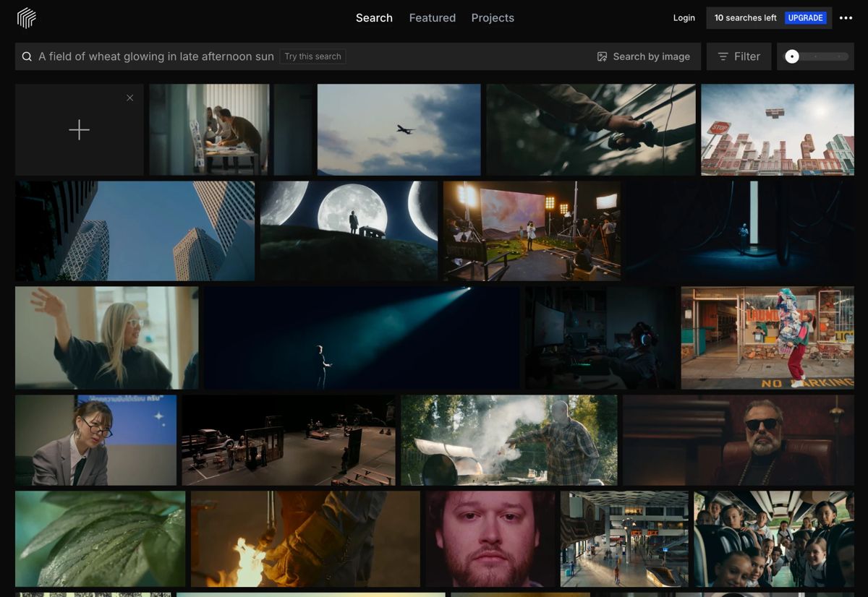The width and height of the screenshot is (868, 597).
Task: Open the outdoor film set painting thumbnail
Action: click(532, 231)
